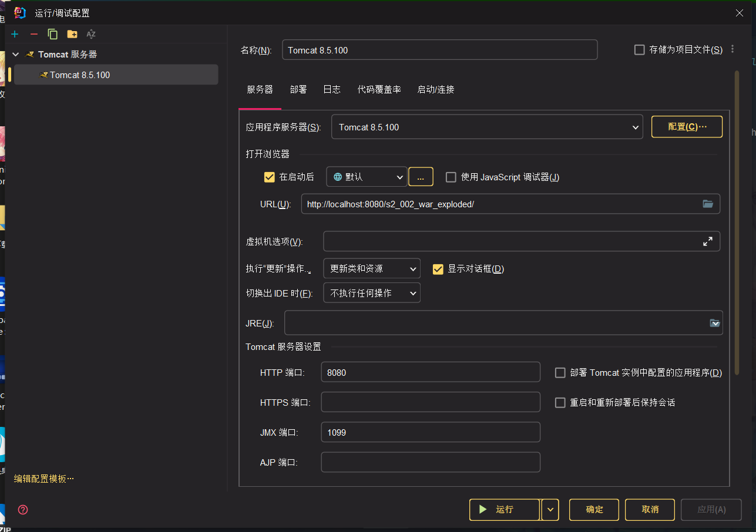
Task: Open 更新类和资源 dropdown
Action: (x=372, y=268)
